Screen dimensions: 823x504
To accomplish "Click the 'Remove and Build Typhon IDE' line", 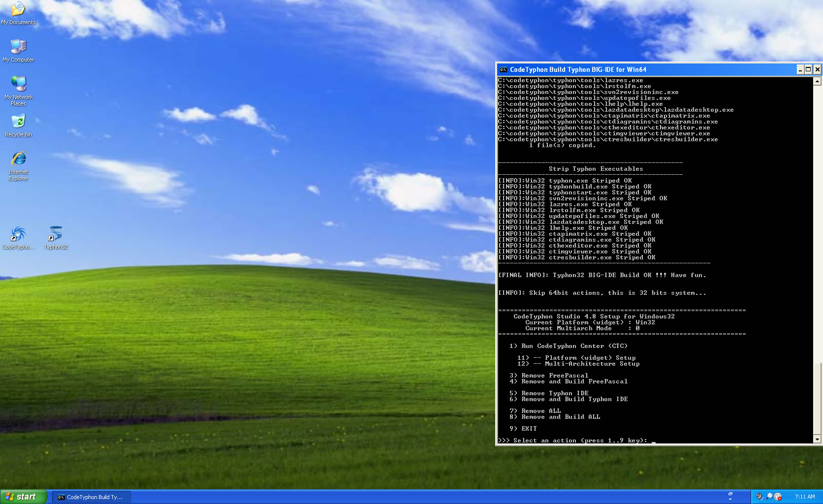I will (x=569, y=399).
